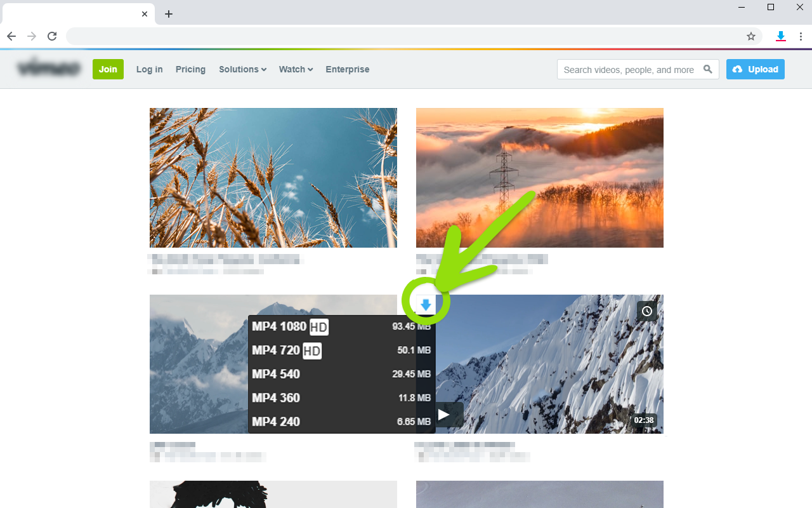This screenshot has height=508, width=812.
Task: Open the Watch dropdown menu
Action: click(x=295, y=69)
